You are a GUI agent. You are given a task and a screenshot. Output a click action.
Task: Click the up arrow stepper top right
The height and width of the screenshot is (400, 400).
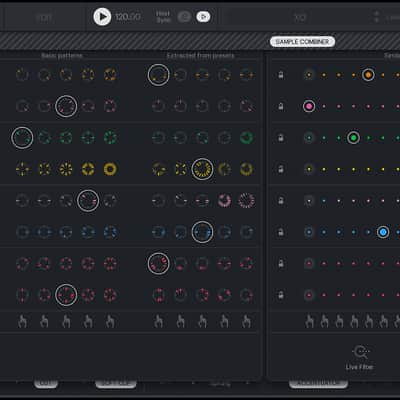[x=377, y=14]
